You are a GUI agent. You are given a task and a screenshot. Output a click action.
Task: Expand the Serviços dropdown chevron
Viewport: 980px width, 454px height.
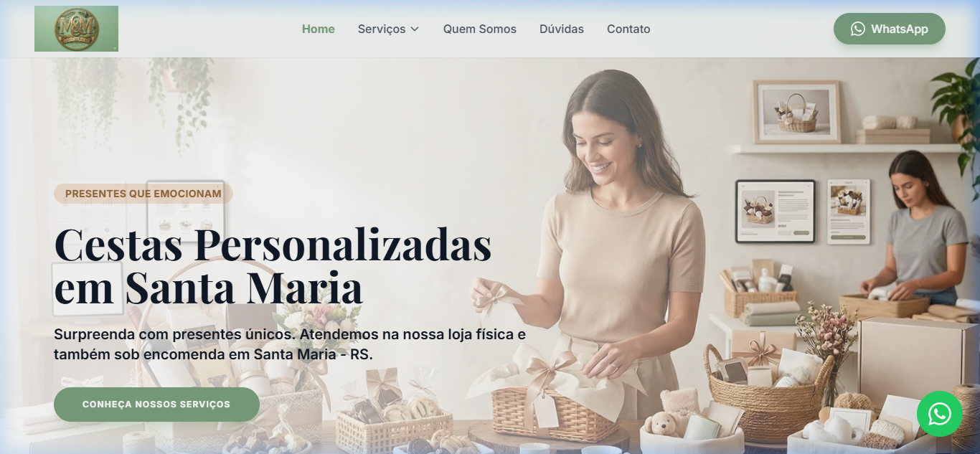(x=414, y=29)
